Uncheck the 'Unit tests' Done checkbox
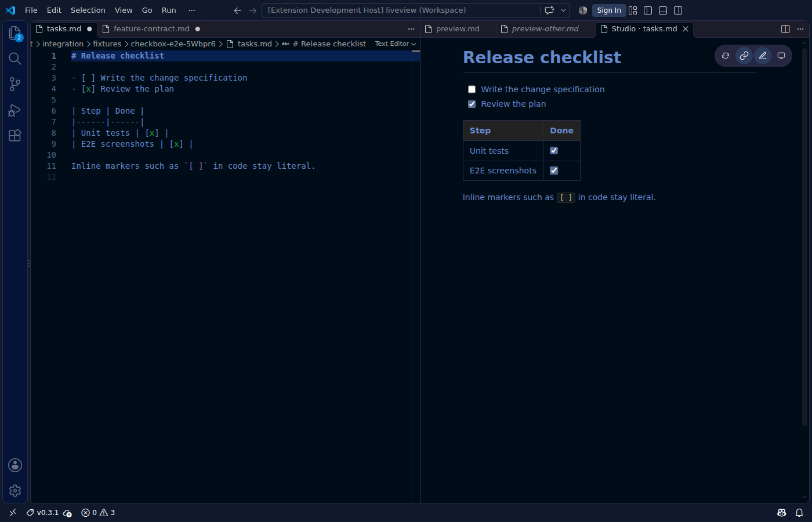 tap(554, 151)
